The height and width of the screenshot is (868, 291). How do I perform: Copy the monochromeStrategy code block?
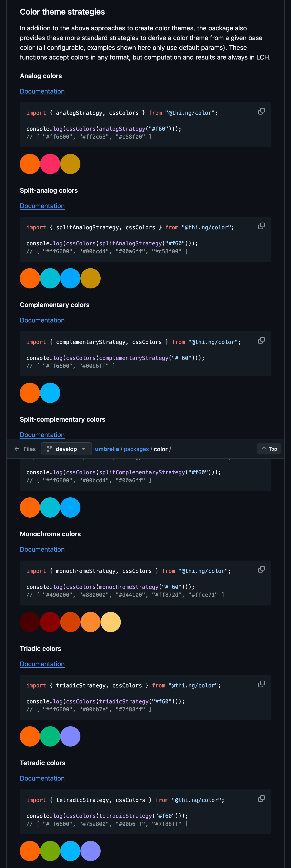click(x=261, y=569)
